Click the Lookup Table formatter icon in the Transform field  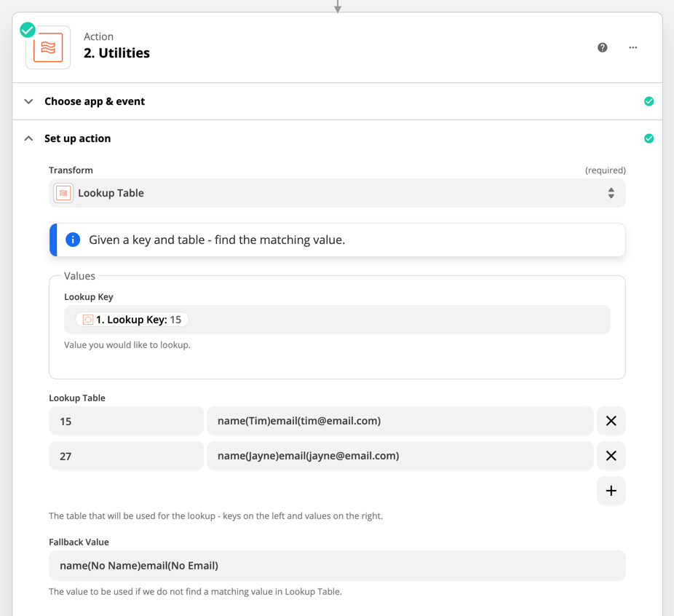(x=63, y=193)
